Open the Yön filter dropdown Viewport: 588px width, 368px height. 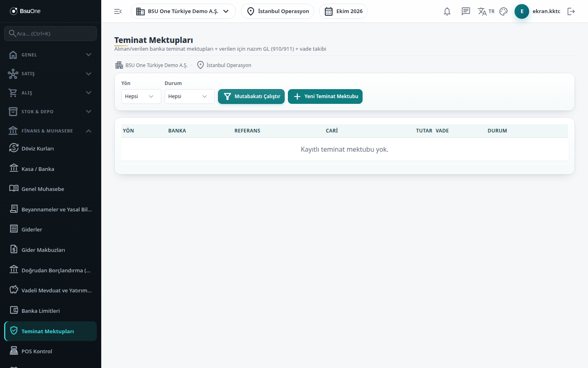(x=141, y=96)
